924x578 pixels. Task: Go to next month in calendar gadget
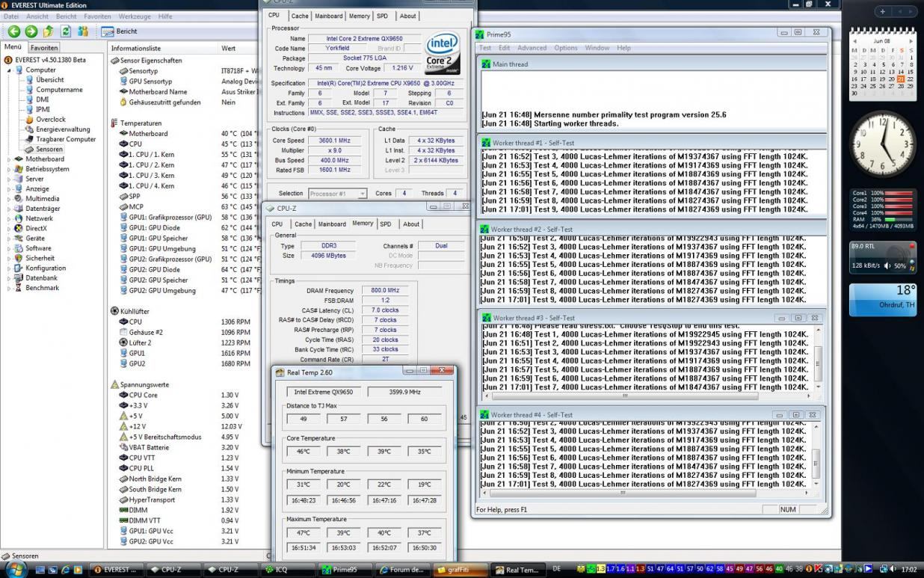(x=911, y=41)
